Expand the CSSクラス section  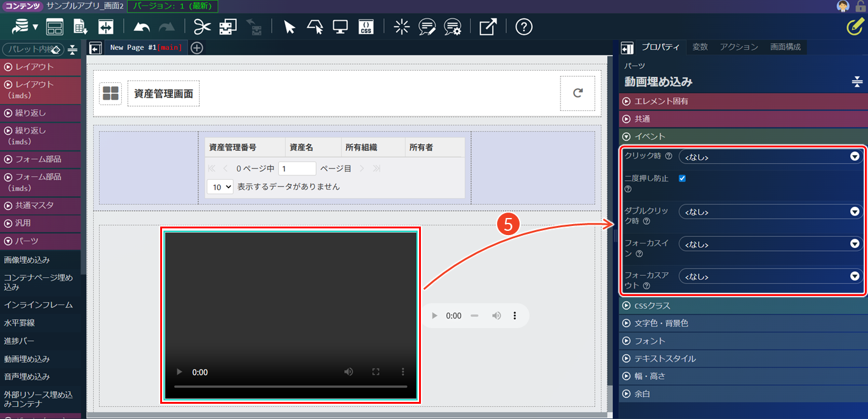point(652,306)
